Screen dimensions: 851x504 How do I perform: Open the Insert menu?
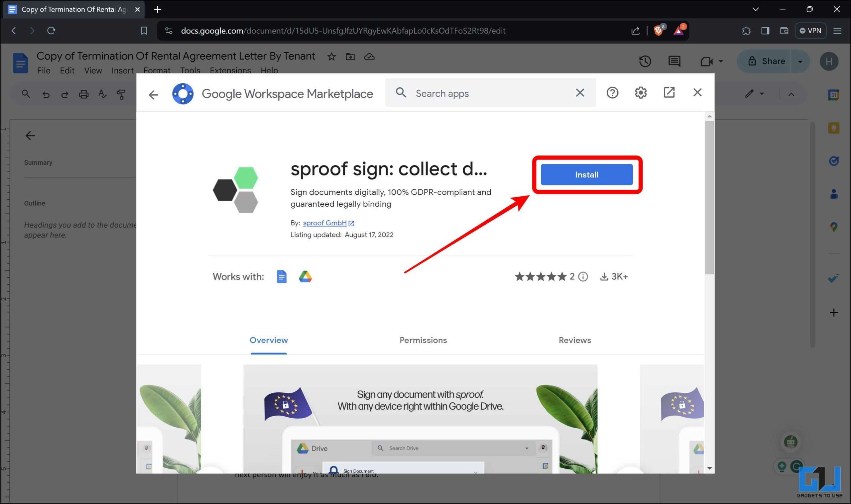(x=122, y=70)
